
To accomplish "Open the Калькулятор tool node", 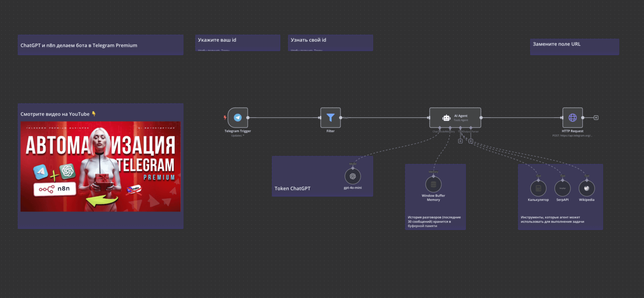I will (x=538, y=188).
